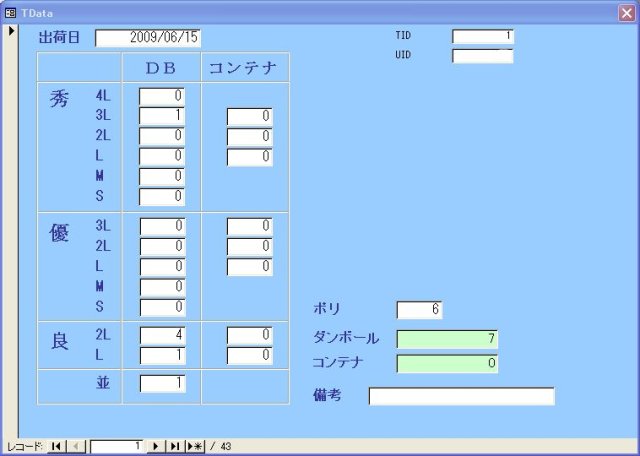640x456 pixels.
Task: Click the 優 2L コンテナ field
Action: coord(249,247)
